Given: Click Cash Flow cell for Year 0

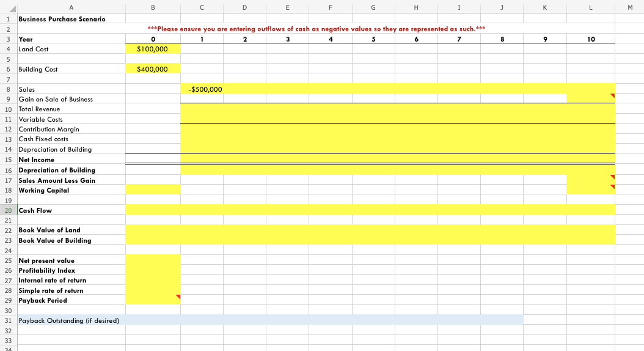Looking at the screenshot, I should coord(153,210).
